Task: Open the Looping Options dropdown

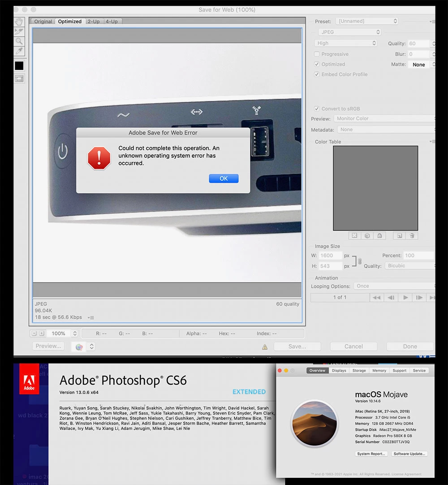Action: (x=394, y=286)
